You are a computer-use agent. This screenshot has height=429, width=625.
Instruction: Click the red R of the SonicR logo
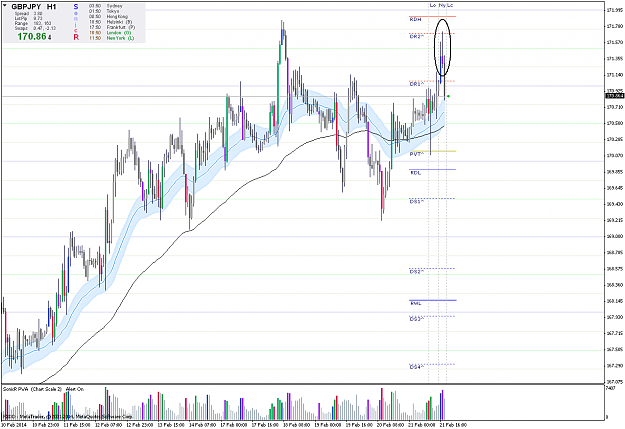[76, 37]
